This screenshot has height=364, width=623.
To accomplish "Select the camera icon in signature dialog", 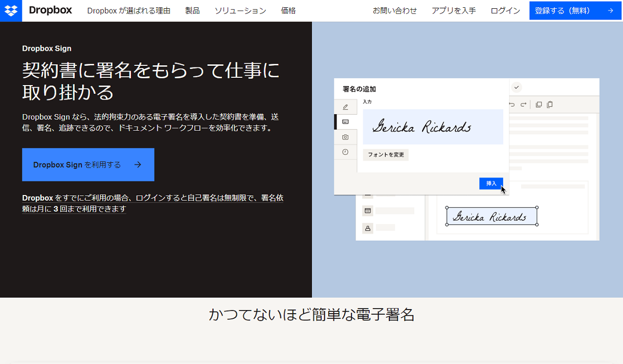I will (345, 137).
